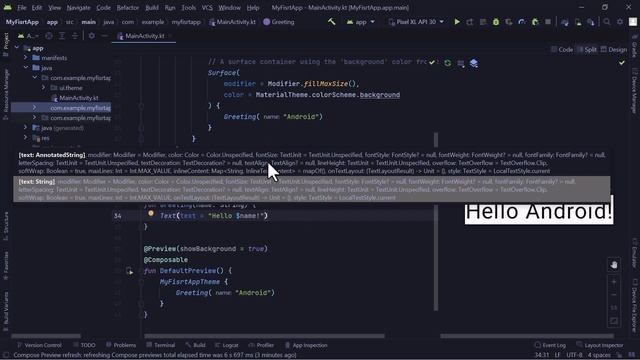Click the Sync Project with Gradle Files icon
Viewport: 640px width, 360px height.
click(565, 22)
